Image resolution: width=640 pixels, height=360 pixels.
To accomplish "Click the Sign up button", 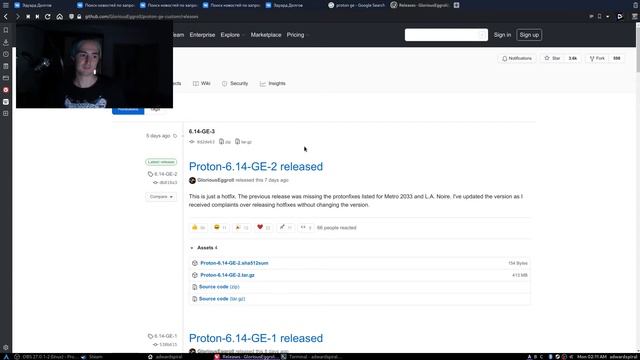I will (529, 35).
